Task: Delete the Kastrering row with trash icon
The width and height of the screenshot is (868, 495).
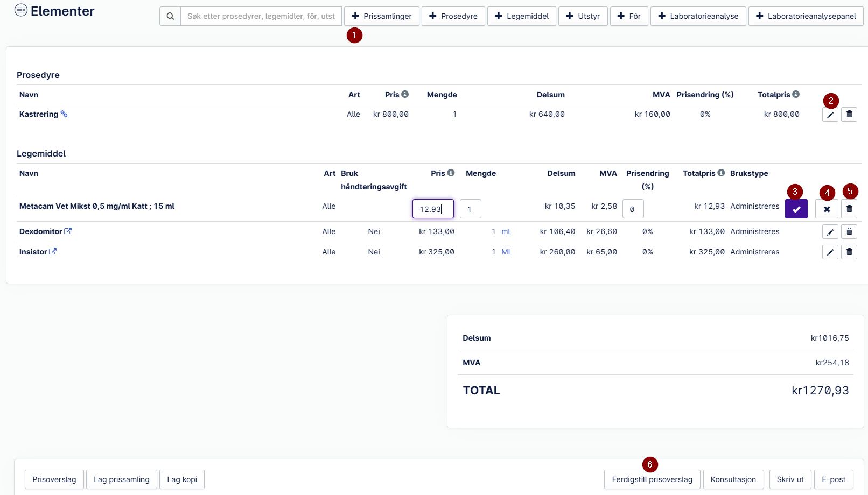Action: tap(849, 114)
